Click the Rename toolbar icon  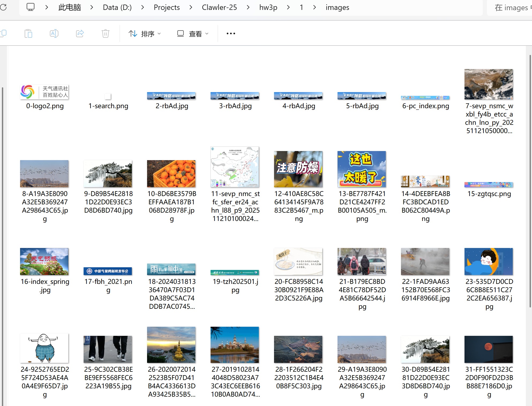click(54, 33)
